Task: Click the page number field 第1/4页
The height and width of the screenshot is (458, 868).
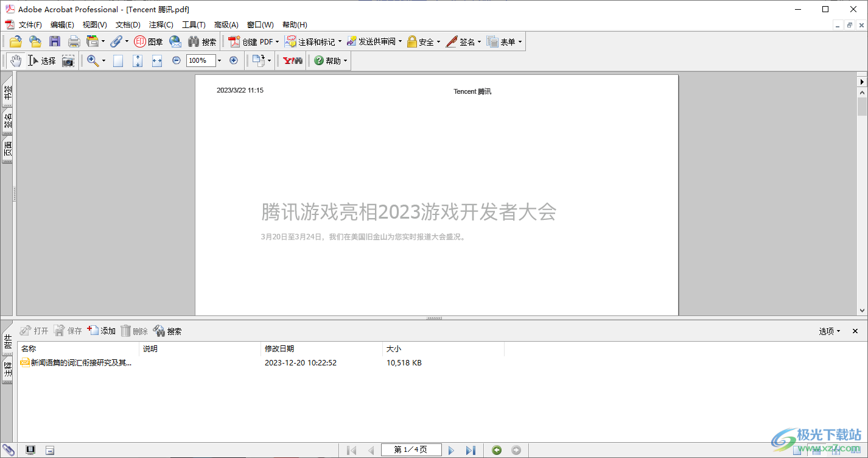Action: click(411, 450)
